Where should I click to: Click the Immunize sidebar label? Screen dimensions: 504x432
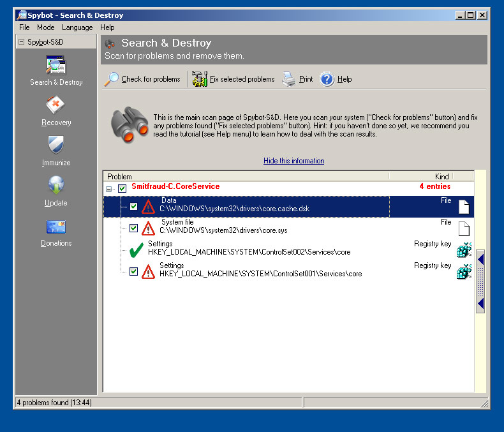(x=56, y=163)
